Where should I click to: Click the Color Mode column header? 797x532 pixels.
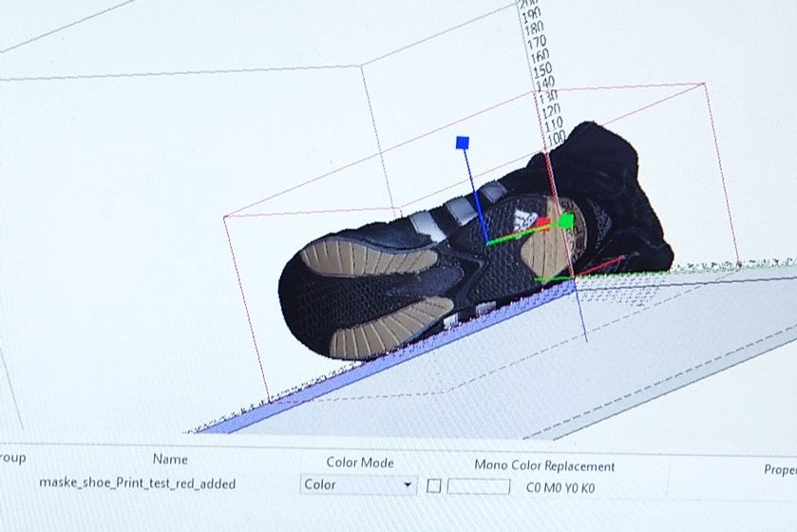coord(360,463)
